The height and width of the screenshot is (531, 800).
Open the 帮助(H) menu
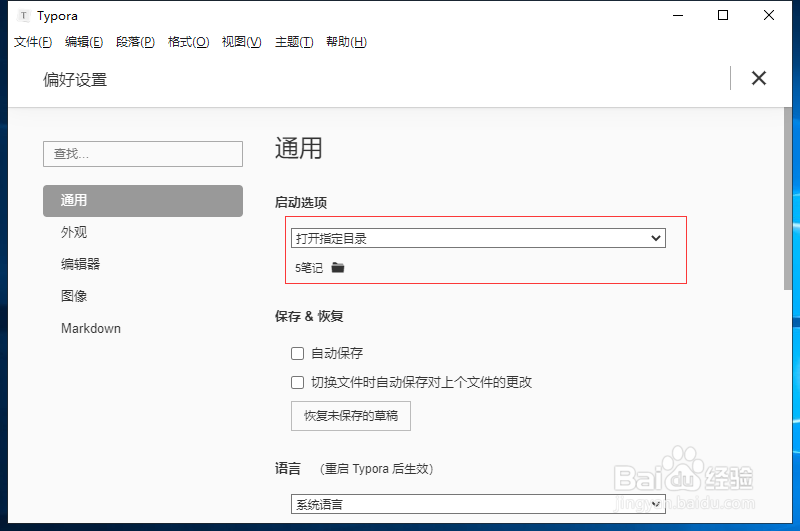click(x=346, y=42)
